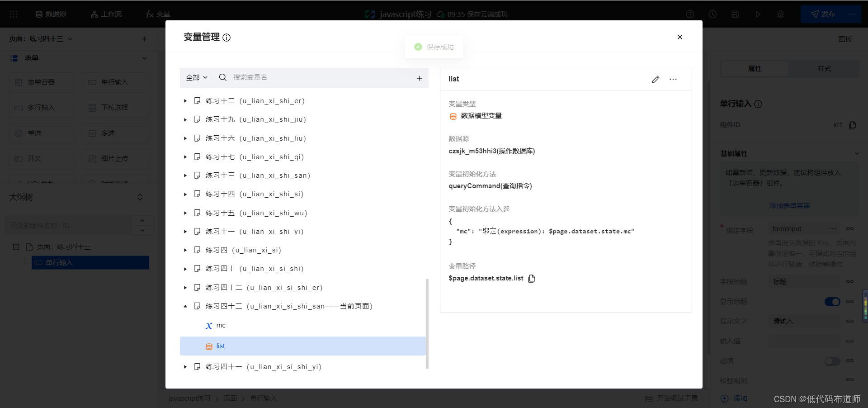
Task: Switch to the 样式 tab
Action: coord(824,68)
